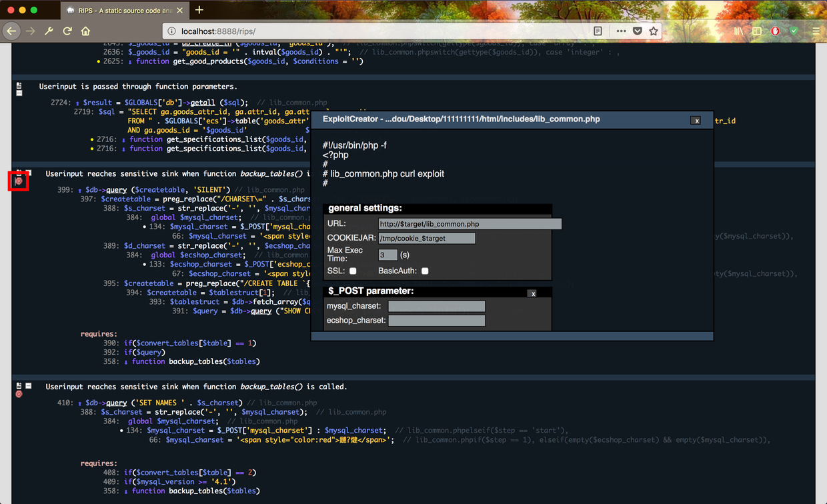Save page to Pocket icon

click(x=638, y=31)
